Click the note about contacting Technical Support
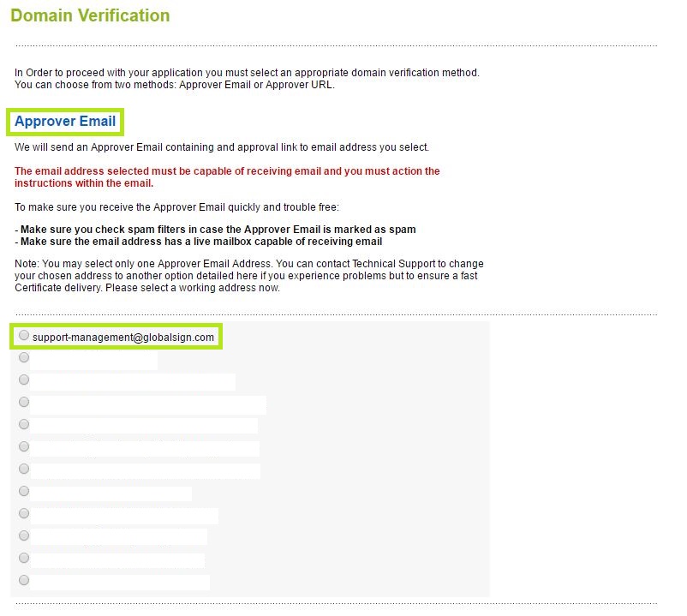The height and width of the screenshot is (616, 687). coord(248,275)
